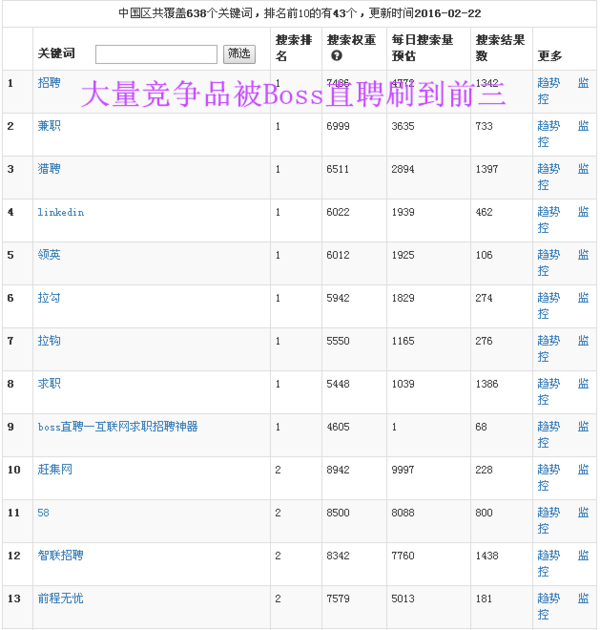600x630 pixels.
Task: Open the 赶集网 keyword link
Action: click(x=55, y=469)
